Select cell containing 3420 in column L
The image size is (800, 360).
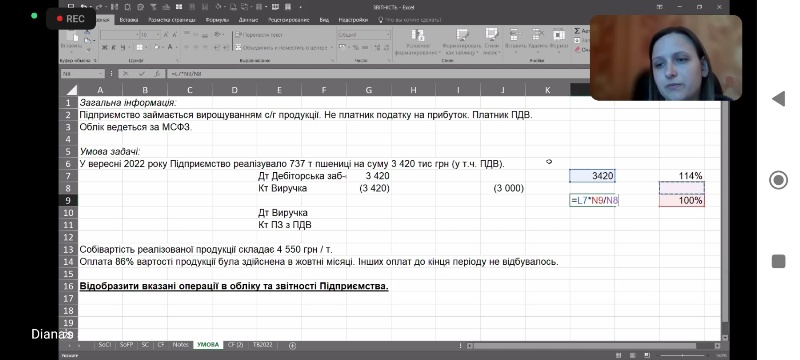click(x=592, y=176)
